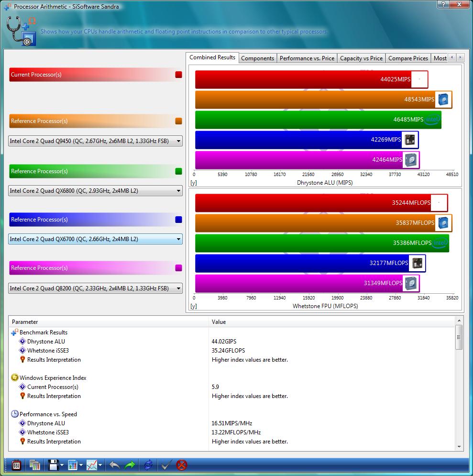Go back with the grey undo arrow

(114, 465)
